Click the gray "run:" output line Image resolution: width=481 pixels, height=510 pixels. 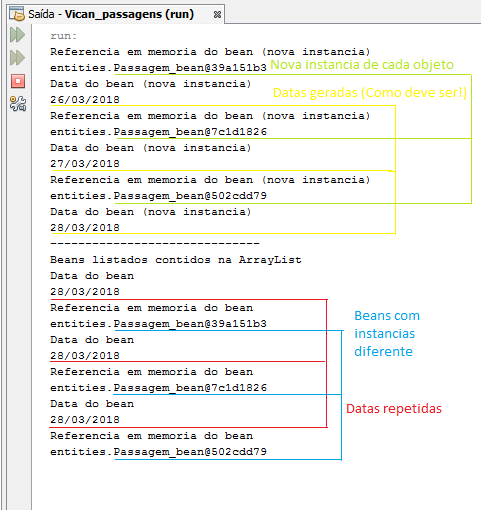click(63, 36)
